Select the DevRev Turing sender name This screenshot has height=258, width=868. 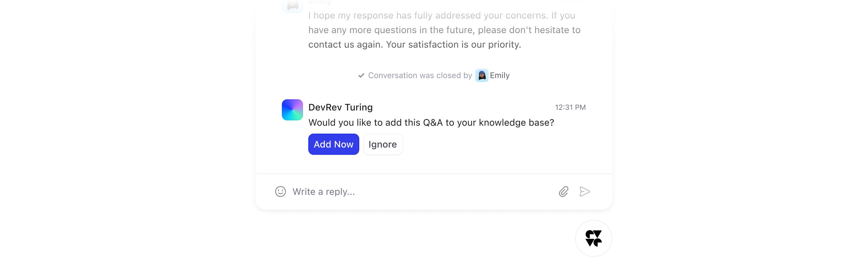(x=340, y=107)
